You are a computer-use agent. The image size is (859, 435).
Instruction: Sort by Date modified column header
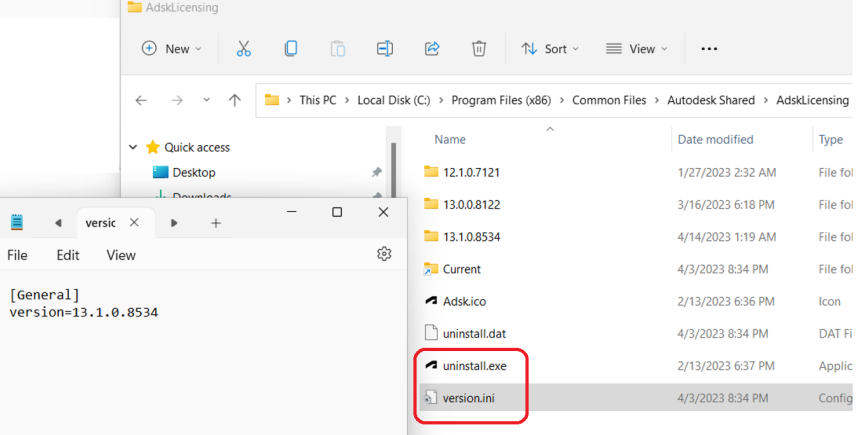(x=715, y=140)
